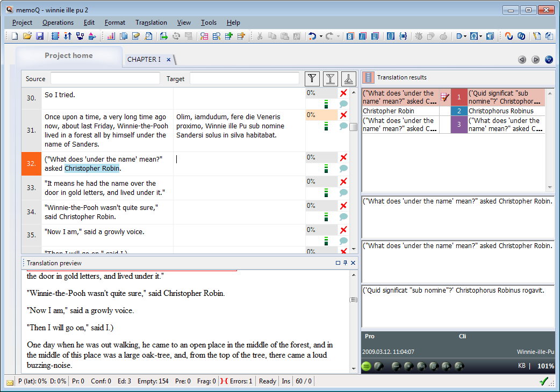
Task: Pin the Translation preview pane
Action: (346, 263)
